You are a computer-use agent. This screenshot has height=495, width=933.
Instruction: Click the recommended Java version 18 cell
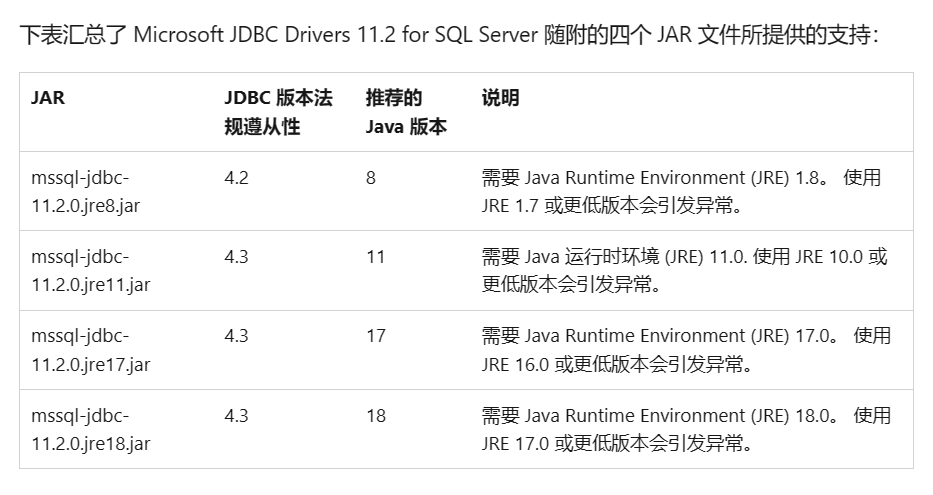tap(375, 415)
